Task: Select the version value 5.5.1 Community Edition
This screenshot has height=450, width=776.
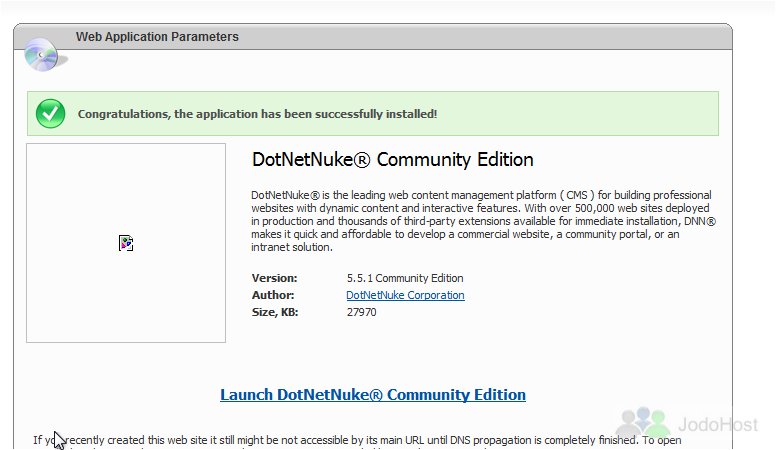Action: [x=405, y=278]
